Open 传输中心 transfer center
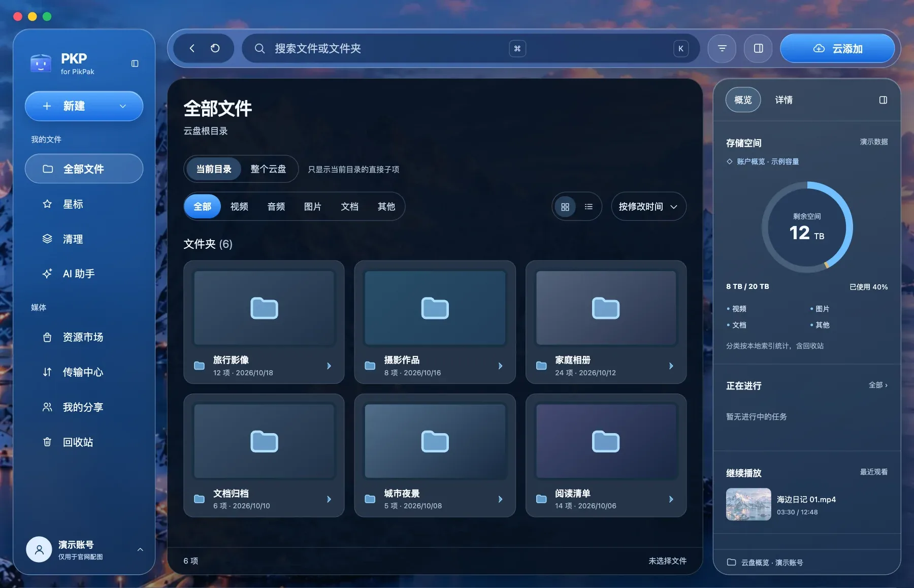Image resolution: width=914 pixels, height=588 pixels. pyautogui.click(x=84, y=372)
